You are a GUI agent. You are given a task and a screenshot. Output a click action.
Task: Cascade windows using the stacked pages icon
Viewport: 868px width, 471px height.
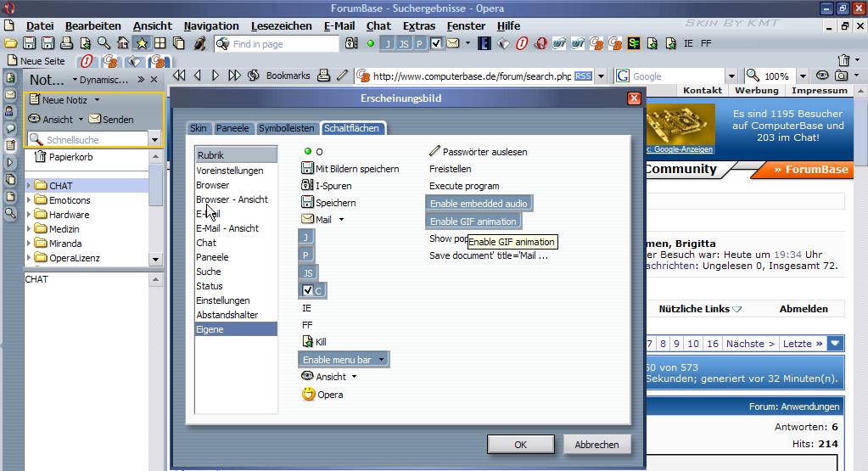178,43
